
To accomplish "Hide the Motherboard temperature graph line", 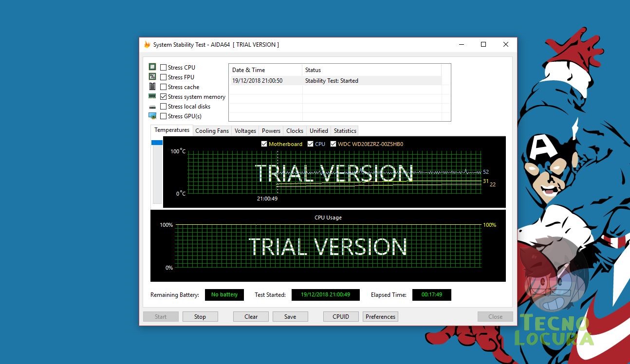I will [264, 144].
